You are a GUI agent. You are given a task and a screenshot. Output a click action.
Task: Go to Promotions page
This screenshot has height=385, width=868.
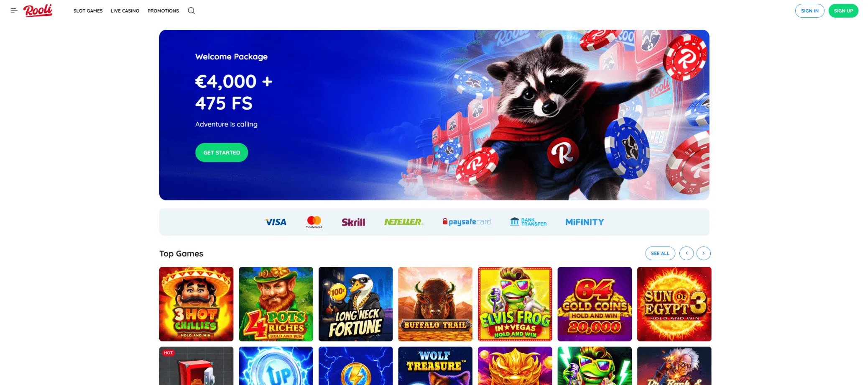pyautogui.click(x=163, y=11)
